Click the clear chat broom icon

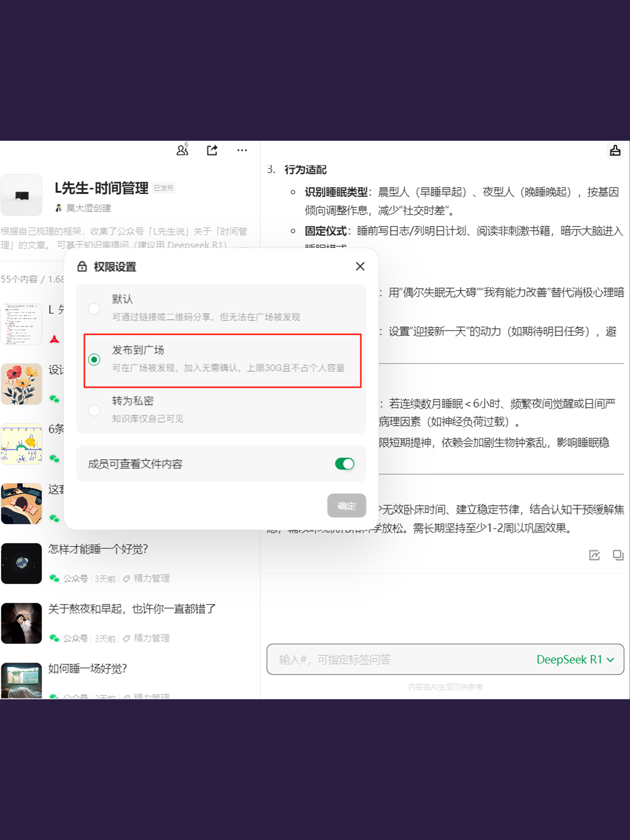[615, 150]
